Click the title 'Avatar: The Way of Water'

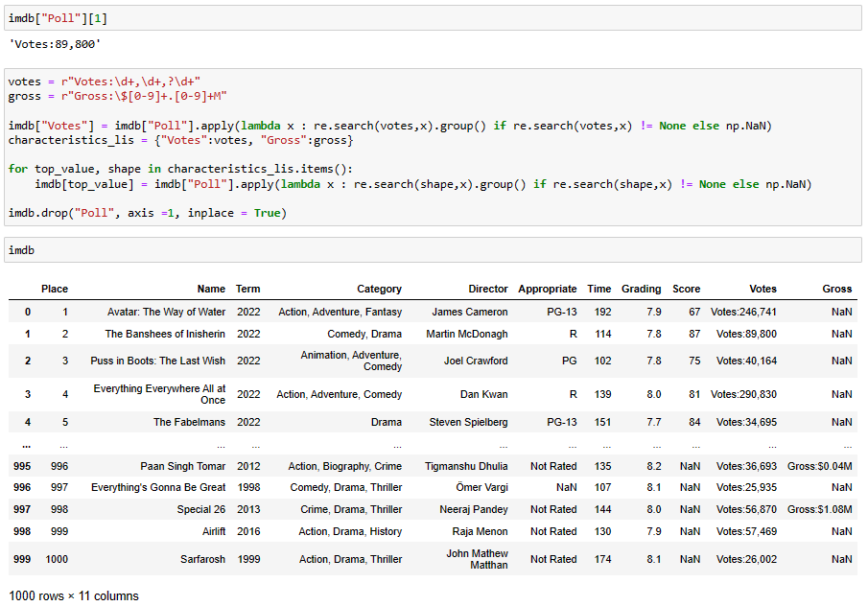[x=165, y=312]
